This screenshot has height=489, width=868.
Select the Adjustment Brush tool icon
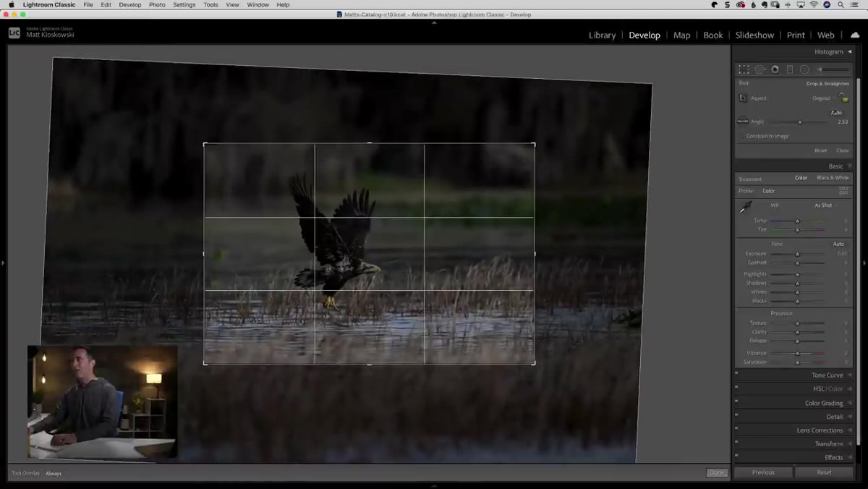pyautogui.click(x=834, y=69)
